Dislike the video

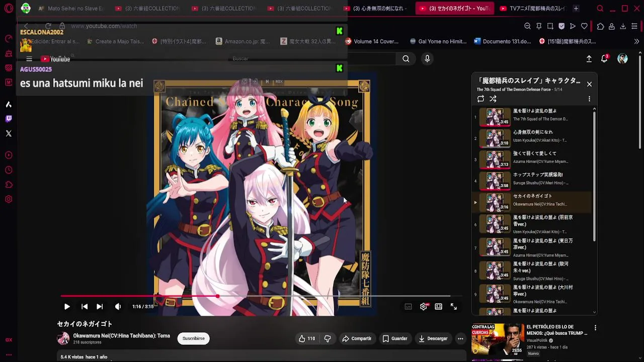[x=328, y=339]
